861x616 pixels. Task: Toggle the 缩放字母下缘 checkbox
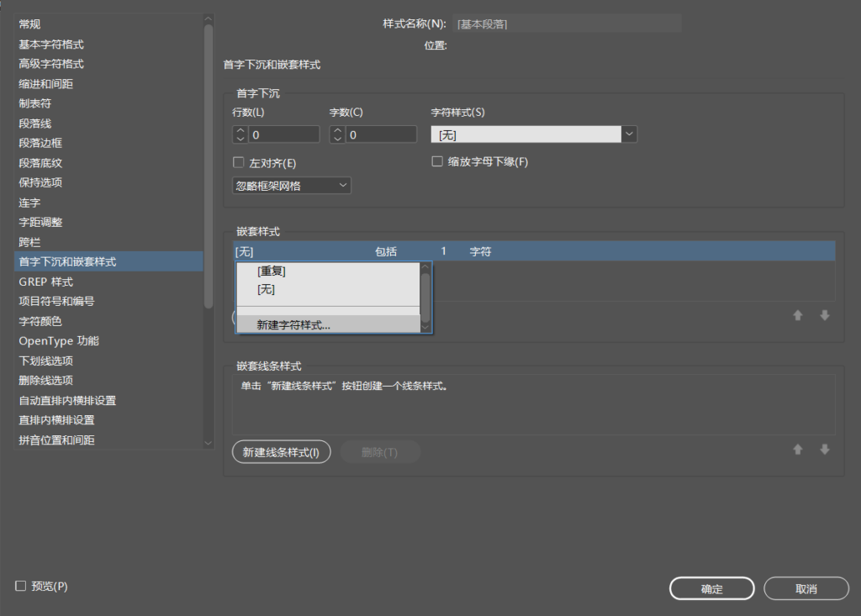coord(437,161)
